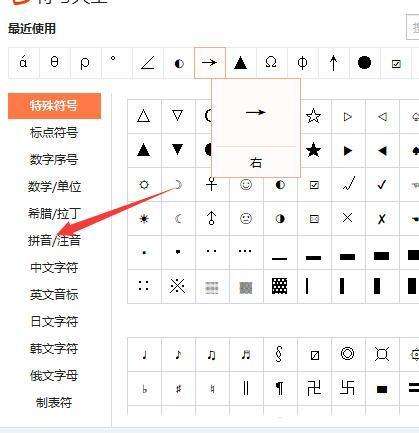
Task: Select the 特殊符号 category tab
Action: coord(54,106)
